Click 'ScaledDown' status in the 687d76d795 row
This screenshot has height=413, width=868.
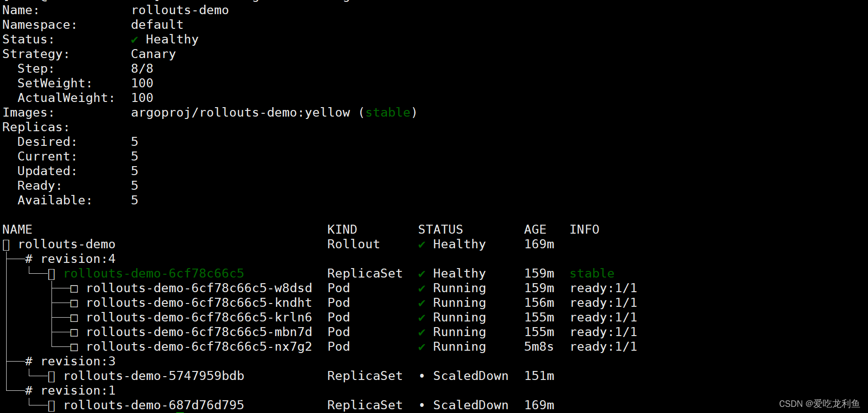[x=471, y=405]
